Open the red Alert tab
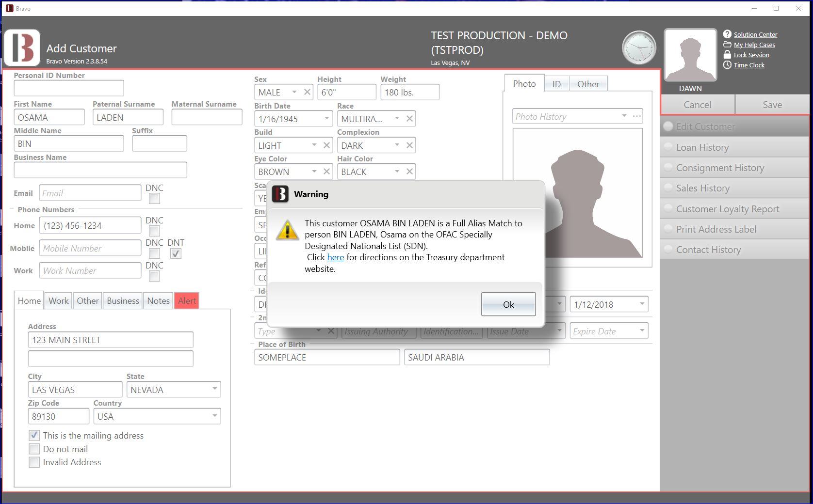This screenshot has width=813, height=504. [187, 300]
